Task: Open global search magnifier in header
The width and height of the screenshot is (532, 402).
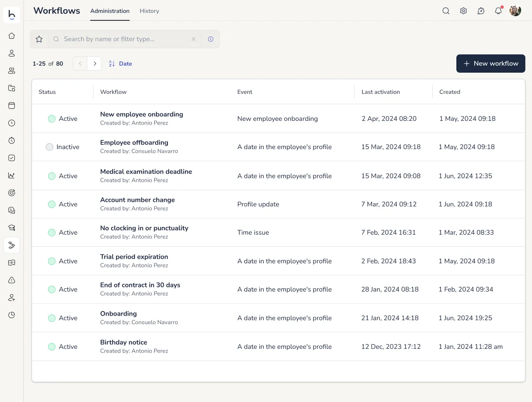Action: tap(446, 11)
